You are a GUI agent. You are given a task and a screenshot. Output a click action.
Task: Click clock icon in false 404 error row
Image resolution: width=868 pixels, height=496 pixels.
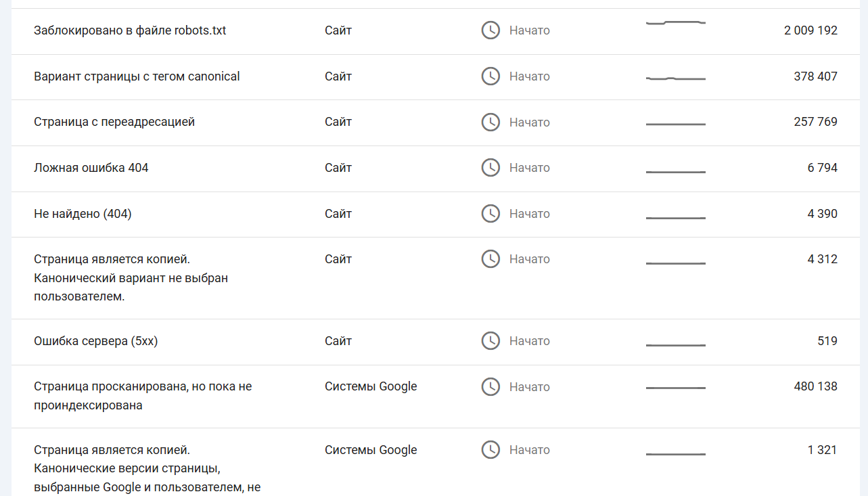point(490,168)
